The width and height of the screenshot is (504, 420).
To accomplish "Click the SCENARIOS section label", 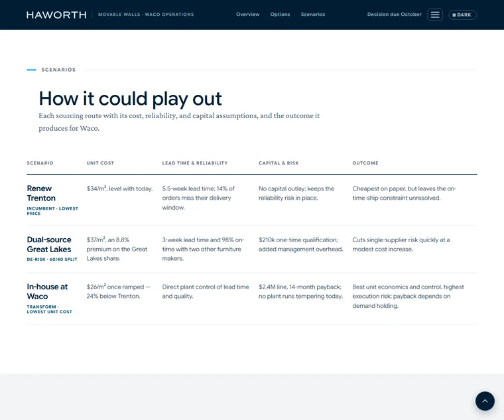I will [x=58, y=70].
